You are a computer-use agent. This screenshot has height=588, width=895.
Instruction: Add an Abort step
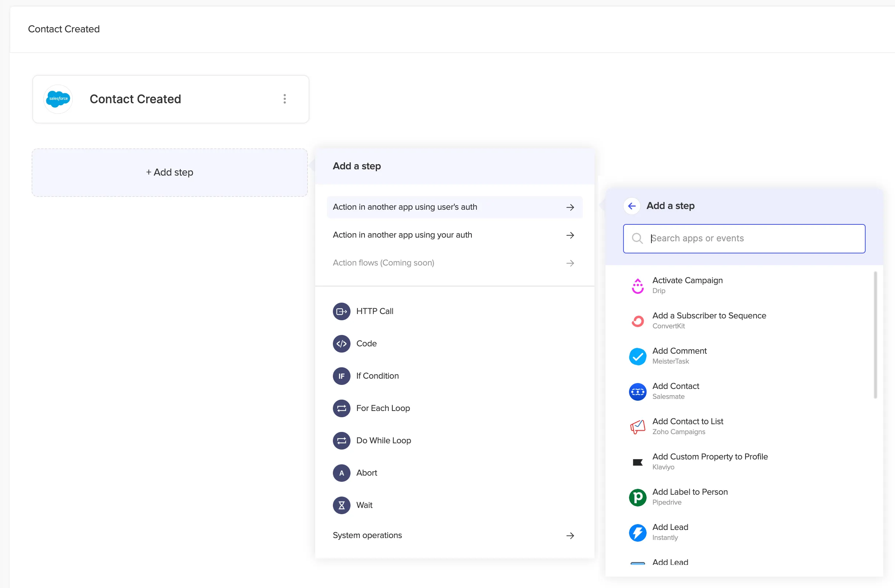point(367,473)
